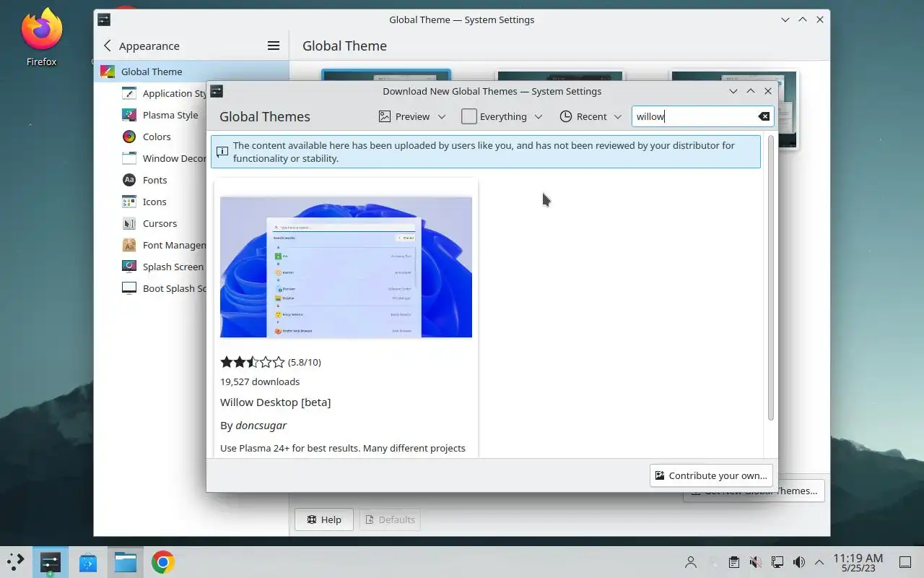Open the Font Management settings page
This screenshot has height=578, width=924.
pos(164,245)
